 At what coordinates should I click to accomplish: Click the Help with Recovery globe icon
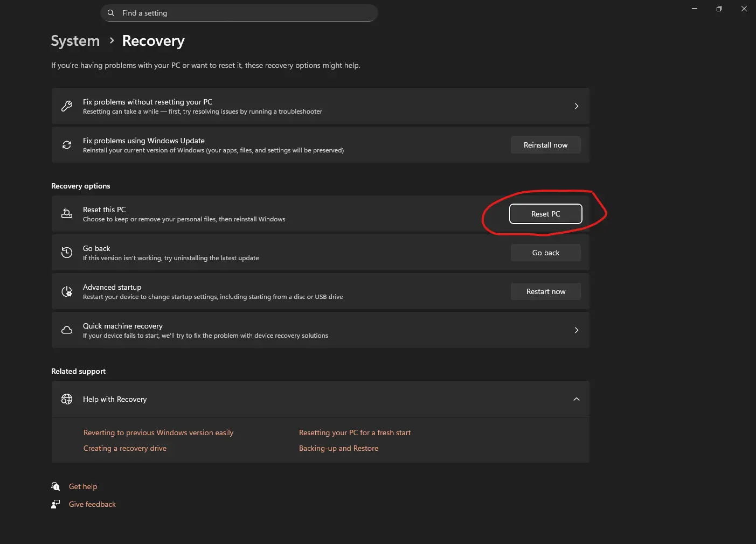coord(67,399)
